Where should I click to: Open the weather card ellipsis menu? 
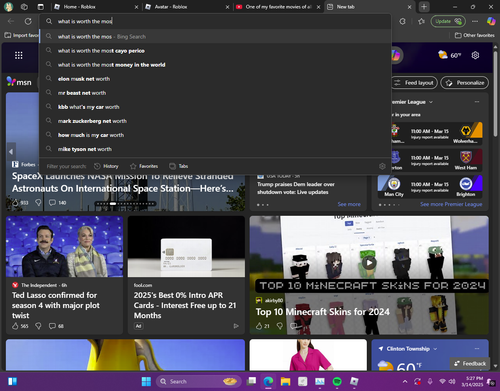coord(477,349)
